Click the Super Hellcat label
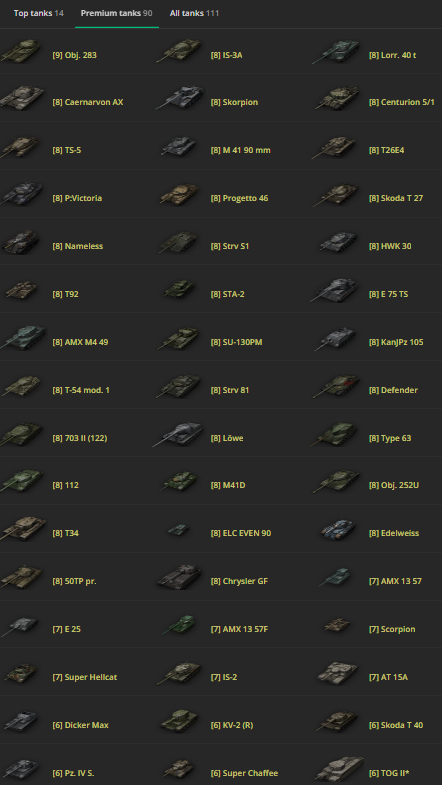The width and height of the screenshot is (442, 785). [x=85, y=677]
